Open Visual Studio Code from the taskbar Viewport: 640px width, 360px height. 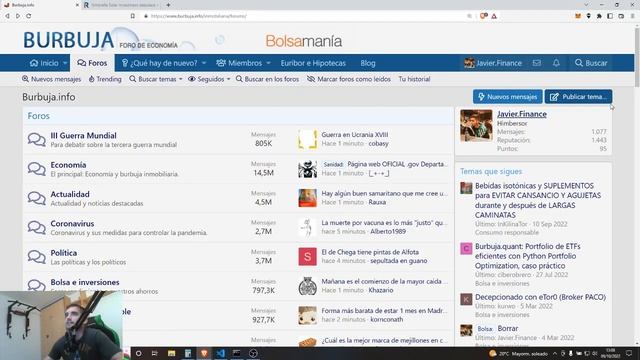tap(220, 353)
